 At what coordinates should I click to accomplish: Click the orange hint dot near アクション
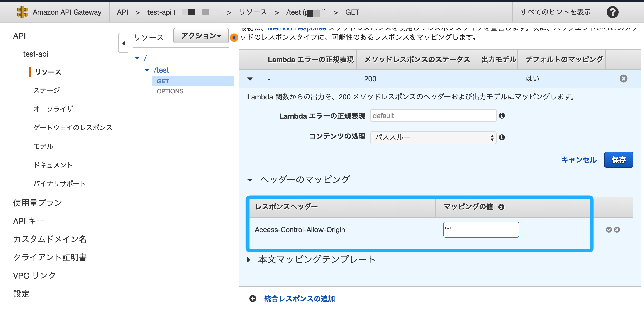pyautogui.click(x=234, y=38)
